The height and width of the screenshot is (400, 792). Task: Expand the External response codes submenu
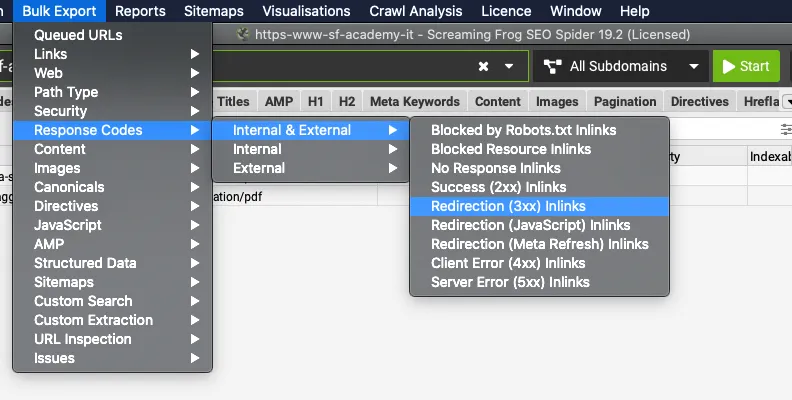(x=259, y=168)
